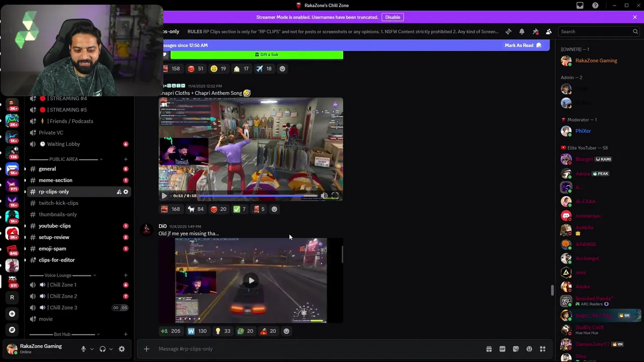Collapse the Bot Hub category

click(x=64, y=334)
